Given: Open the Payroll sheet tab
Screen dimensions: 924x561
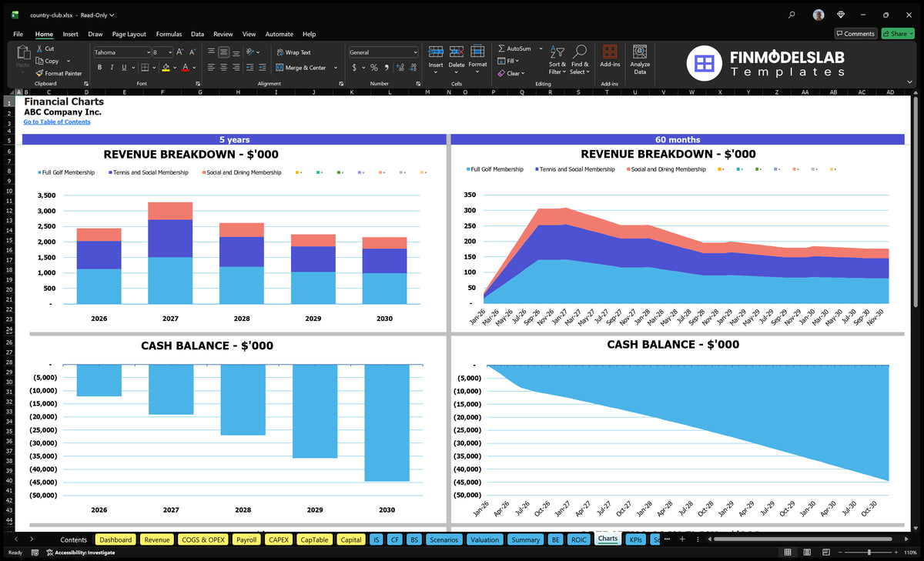Looking at the screenshot, I should [x=246, y=539].
